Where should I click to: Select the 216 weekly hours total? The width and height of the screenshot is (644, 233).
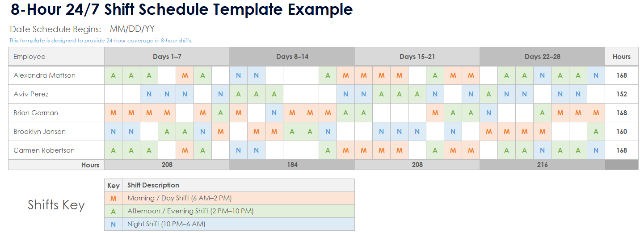(542, 165)
